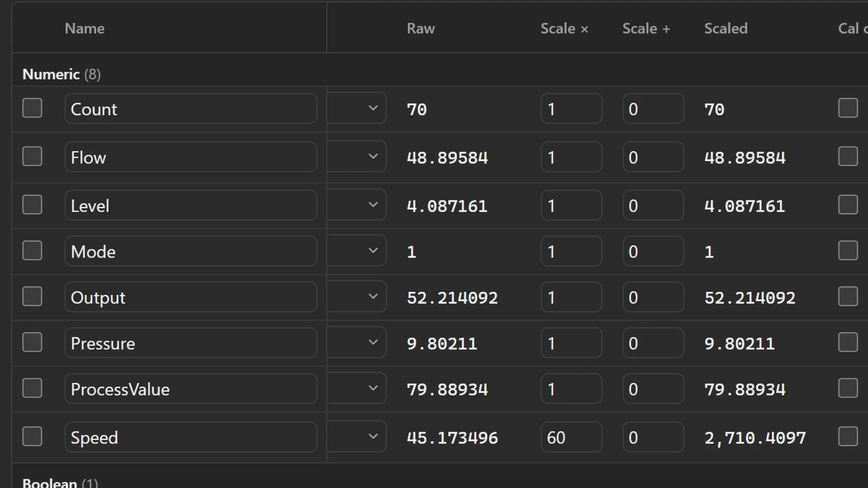Image resolution: width=868 pixels, height=488 pixels.
Task: Open the dropdown in the Speed row
Action: (x=357, y=436)
